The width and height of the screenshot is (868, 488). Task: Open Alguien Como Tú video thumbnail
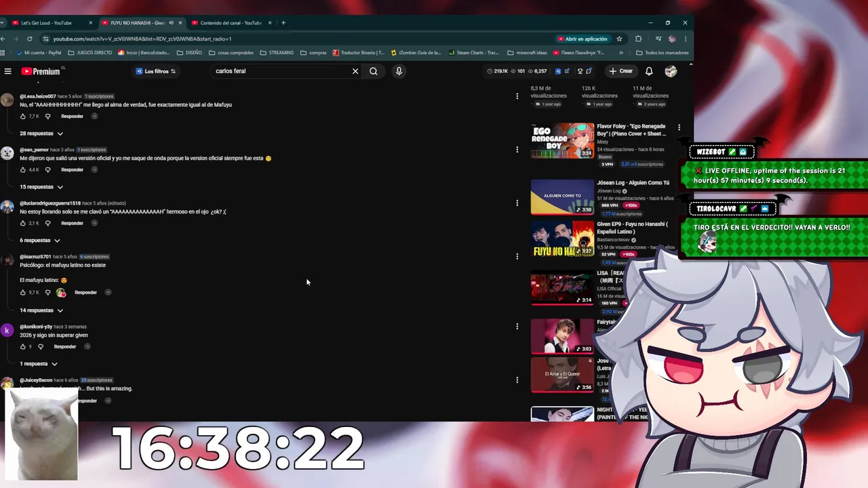click(562, 197)
